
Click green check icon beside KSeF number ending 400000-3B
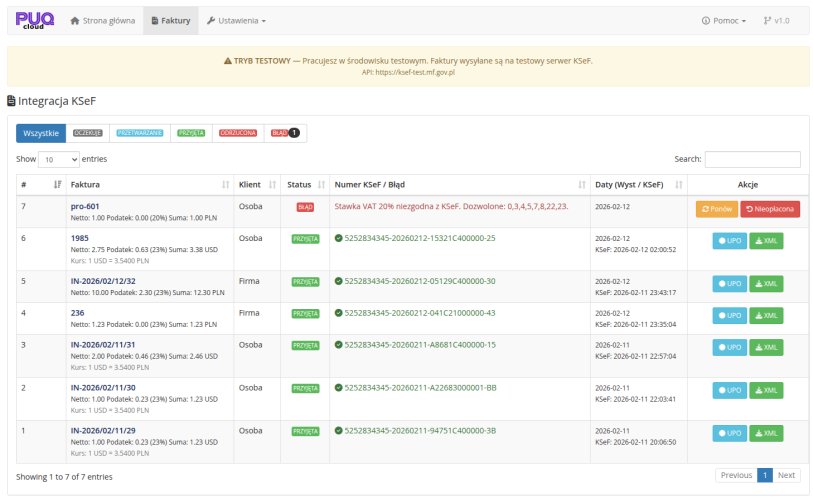[x=339, y=430]
